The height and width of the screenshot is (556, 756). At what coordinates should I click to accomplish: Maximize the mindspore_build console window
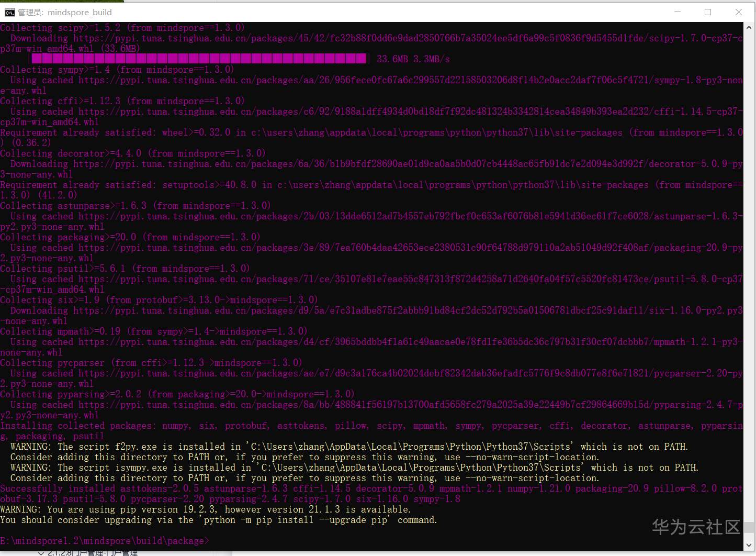click(x=708, y=12)
